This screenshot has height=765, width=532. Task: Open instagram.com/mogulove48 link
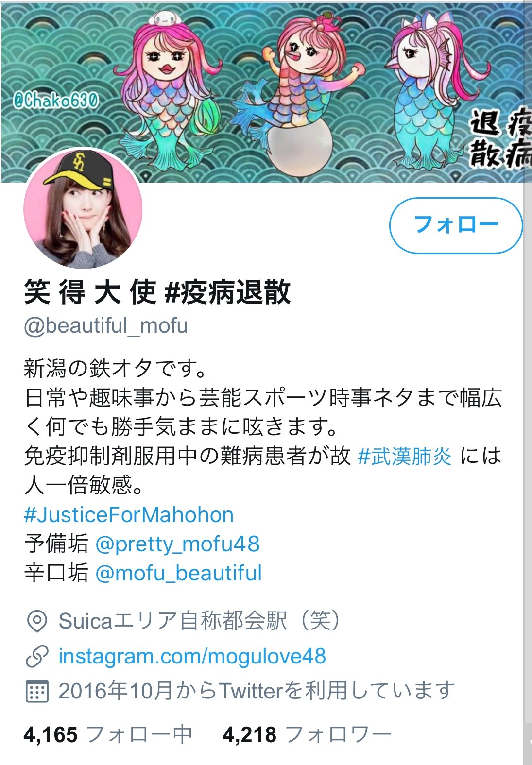click(192, 656)
